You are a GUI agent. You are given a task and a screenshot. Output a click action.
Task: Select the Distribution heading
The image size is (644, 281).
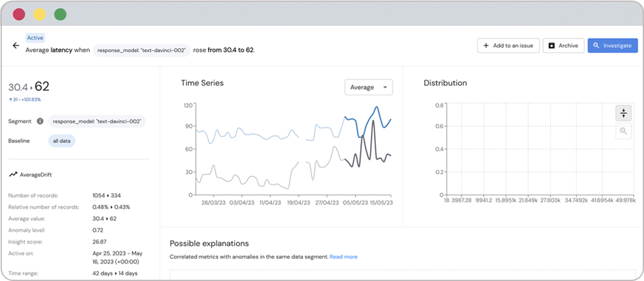[x=445, y=83]
